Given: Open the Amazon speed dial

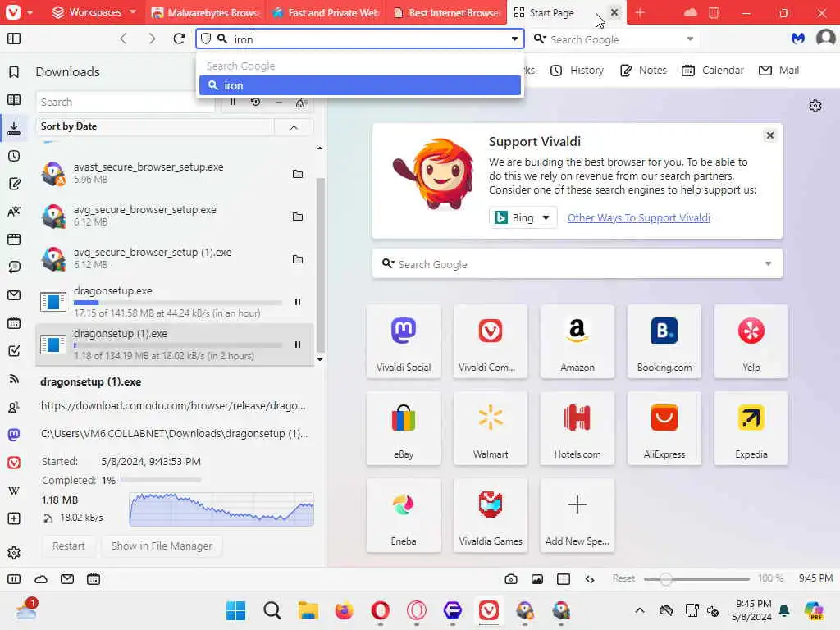Looking at the screenshot, I should 577,341.
